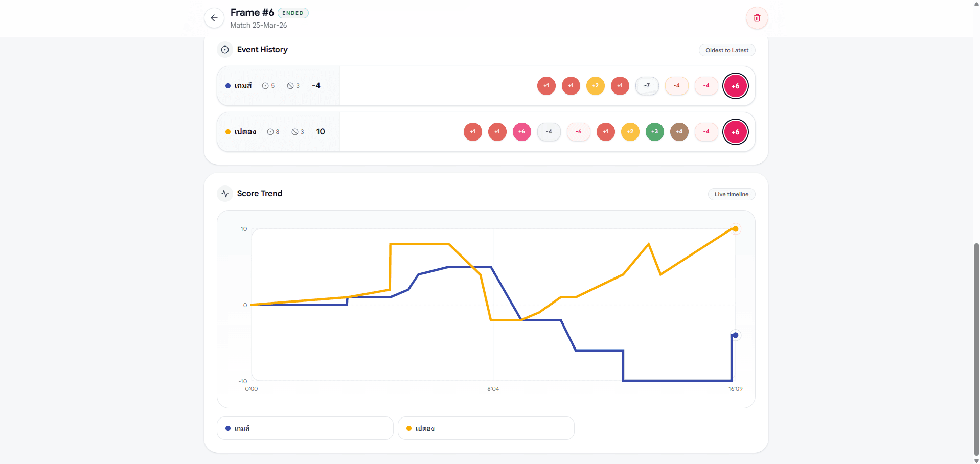Click the เกมส์ player name in Event History
The height and width of the screenshot is (464, 980).
[243, 86]
